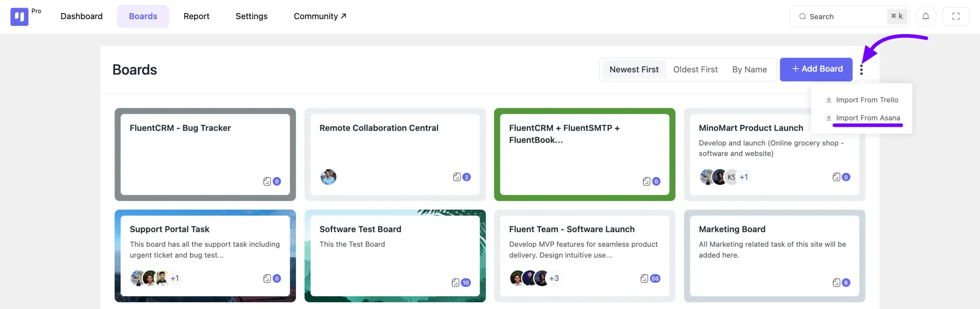Click 'All Marketing related task' description text

(772, 250)
